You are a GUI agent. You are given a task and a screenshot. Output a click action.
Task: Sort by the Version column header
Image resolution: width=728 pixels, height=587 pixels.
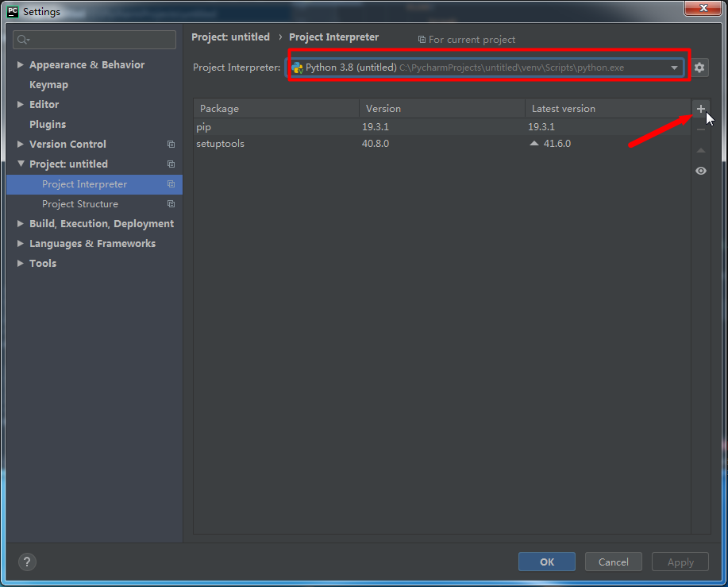(442, 109)
